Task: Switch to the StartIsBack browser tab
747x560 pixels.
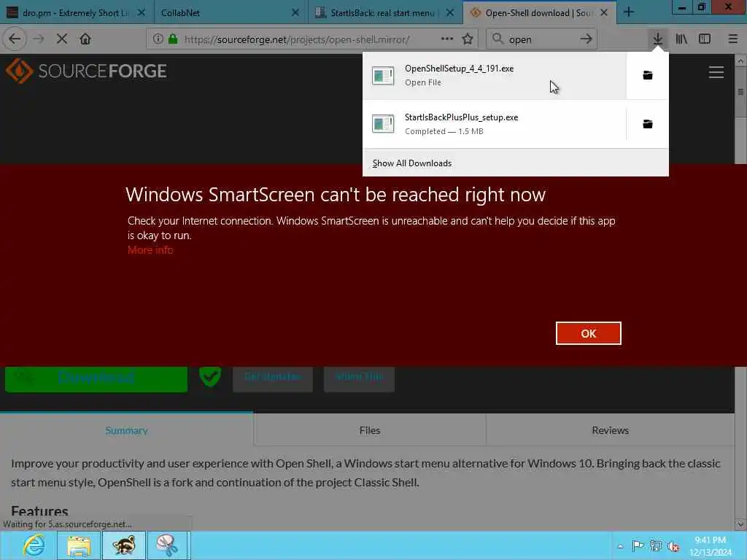Action: tap(385, 13)
